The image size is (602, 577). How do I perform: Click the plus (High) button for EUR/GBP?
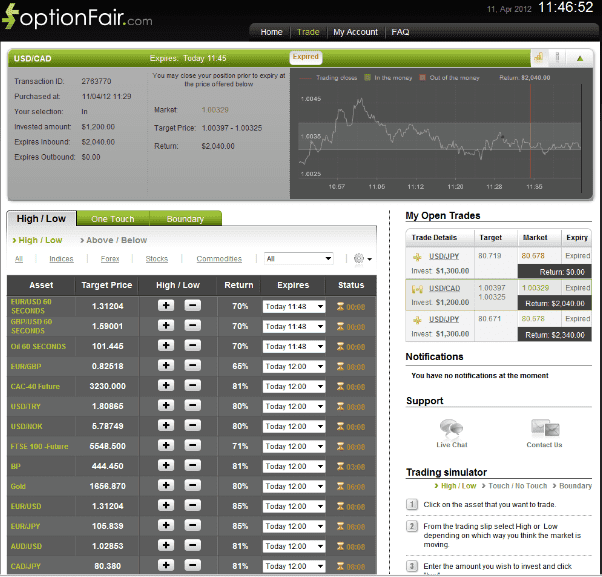click(x=166, y=365)
